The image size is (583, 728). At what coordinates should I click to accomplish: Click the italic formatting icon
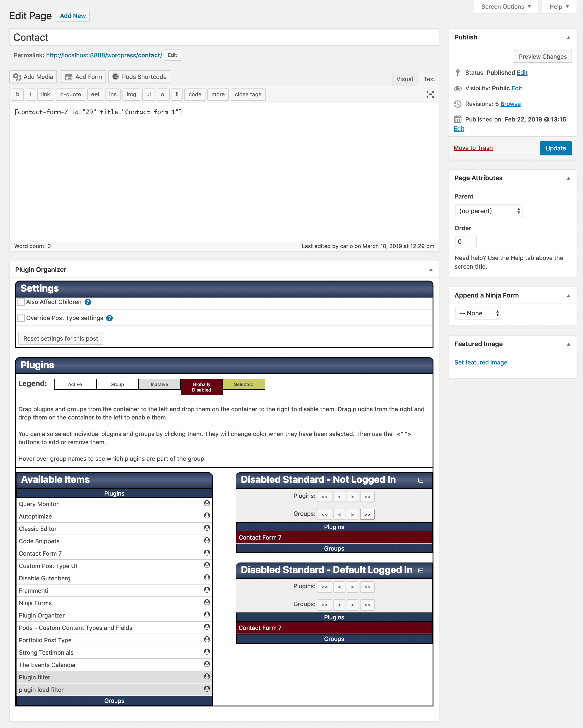30,94
